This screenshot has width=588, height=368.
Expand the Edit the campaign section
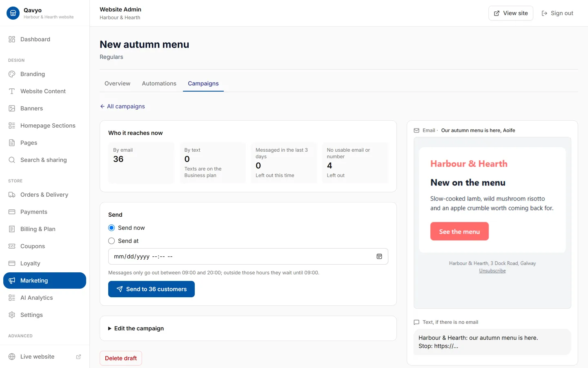click(136, 328)
